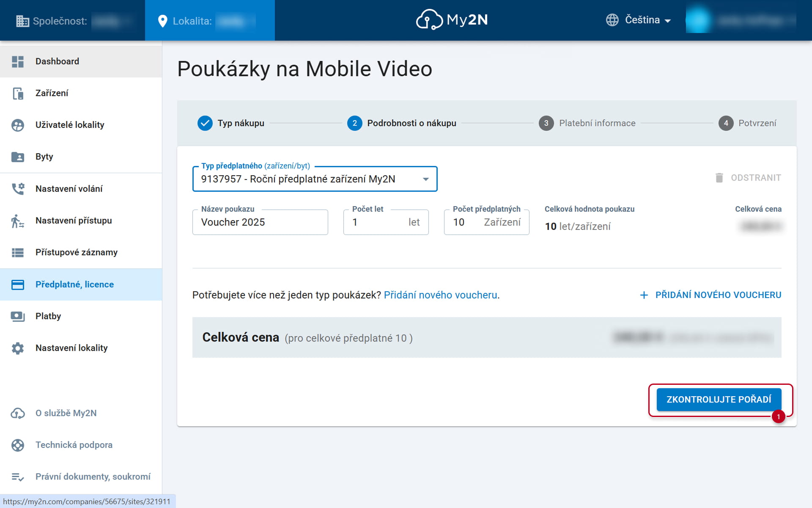
Task: Click the Právní dokumenty checklist icon
Action: pos(18,477)
